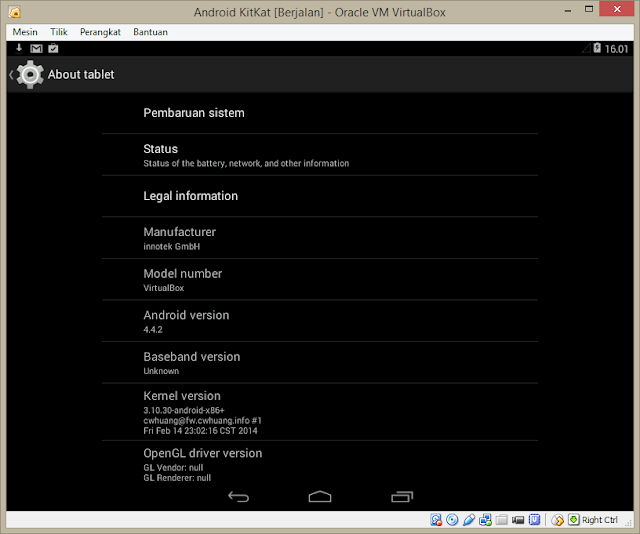Click the VirtualBox keyboard capture arrow icon
Viewport: 640px width, 534px height.
pyautogui.click(x=573, y=519)
